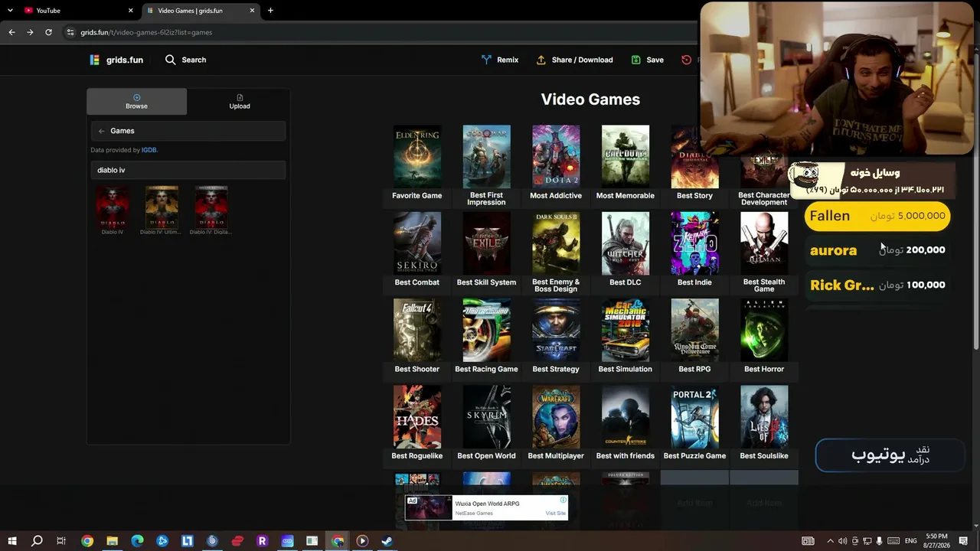Launch Steam from the taskbar

(387, 541)
